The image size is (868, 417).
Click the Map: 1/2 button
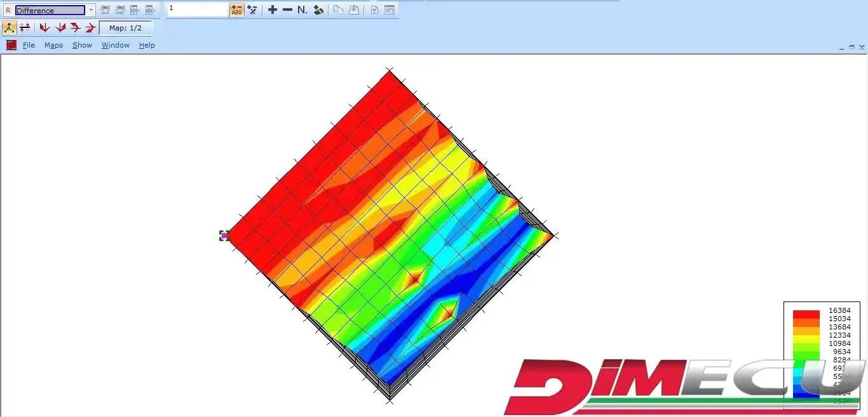(x=126, y=28)
